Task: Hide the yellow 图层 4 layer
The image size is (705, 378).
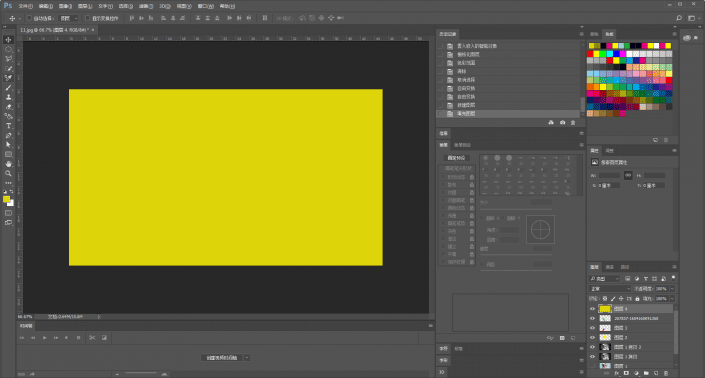Action: pos(592,309)
